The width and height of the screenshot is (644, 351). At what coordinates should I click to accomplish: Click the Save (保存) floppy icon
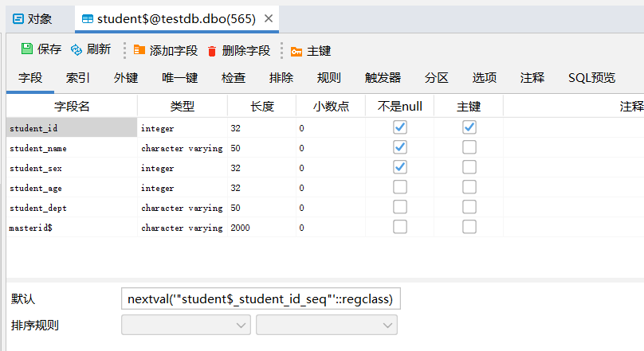[x=27, y=49]
